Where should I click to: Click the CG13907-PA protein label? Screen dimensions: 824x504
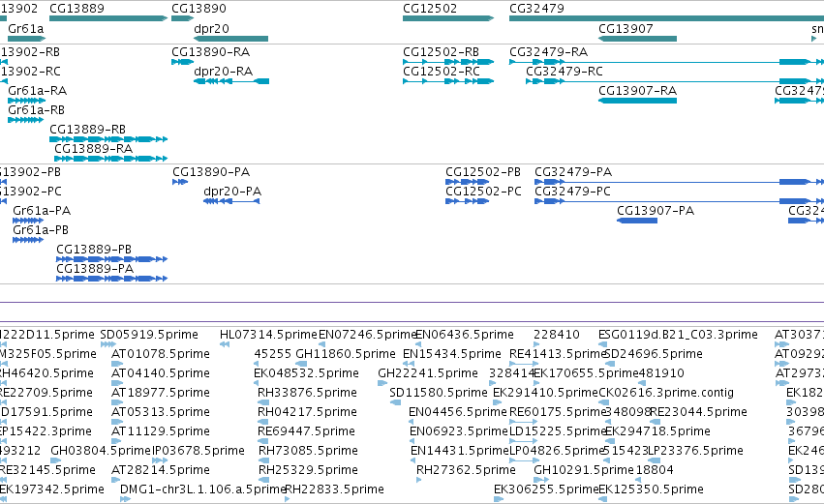click(656, 211)
